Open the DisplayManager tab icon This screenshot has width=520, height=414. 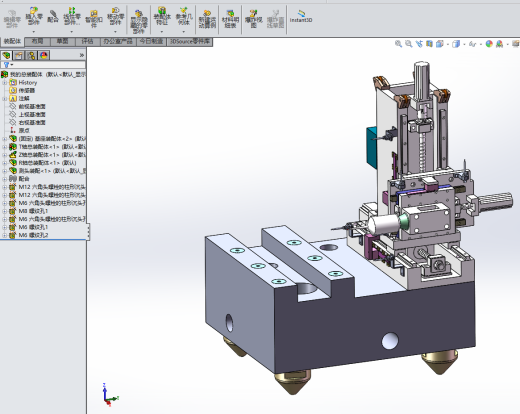[44, 55]
